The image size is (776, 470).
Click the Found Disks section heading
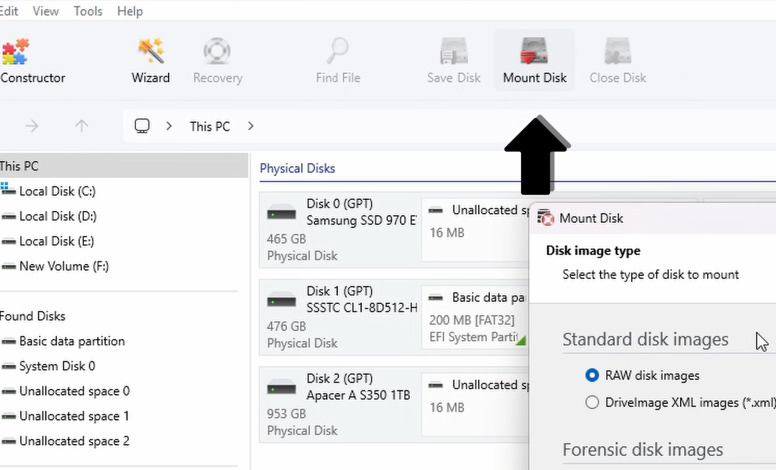pyautogui.click(x=33, y=316)
